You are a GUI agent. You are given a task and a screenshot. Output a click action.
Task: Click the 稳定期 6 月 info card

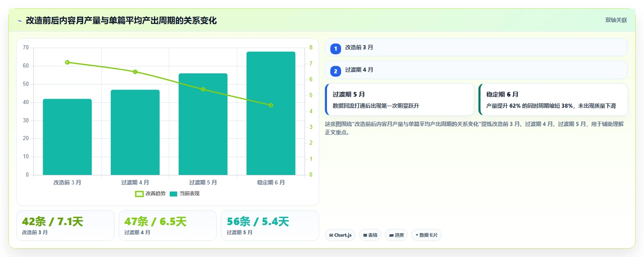click(553, 99)
